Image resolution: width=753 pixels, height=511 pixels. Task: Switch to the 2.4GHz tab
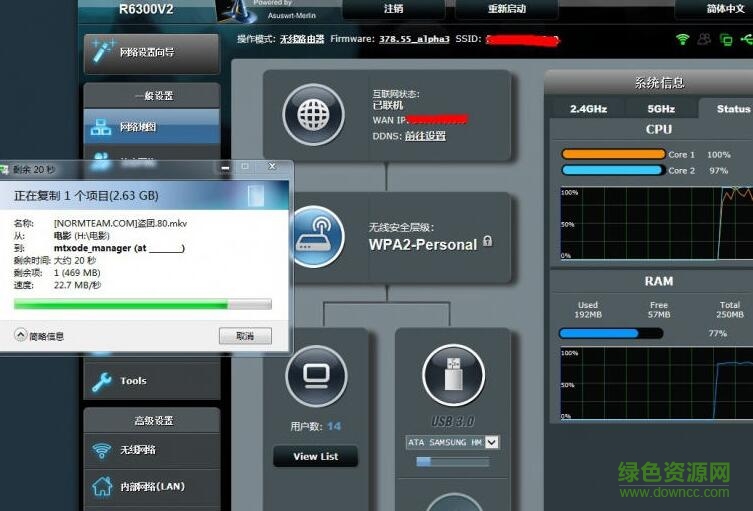click(588, 109)
